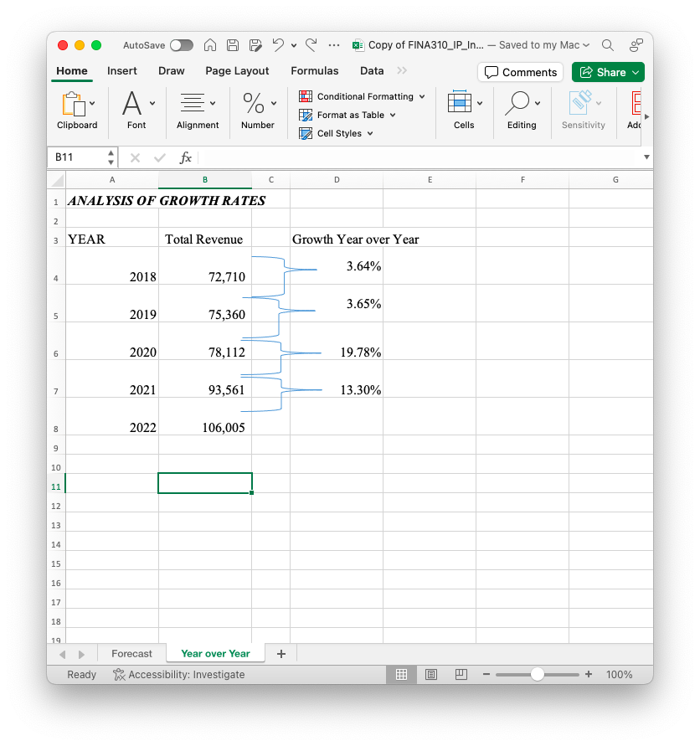The width and height of the screenshot is (700, 746).
Task: Switch to the Forecast sheet tab
Action: pyautogui.click(x=131, y=654)
